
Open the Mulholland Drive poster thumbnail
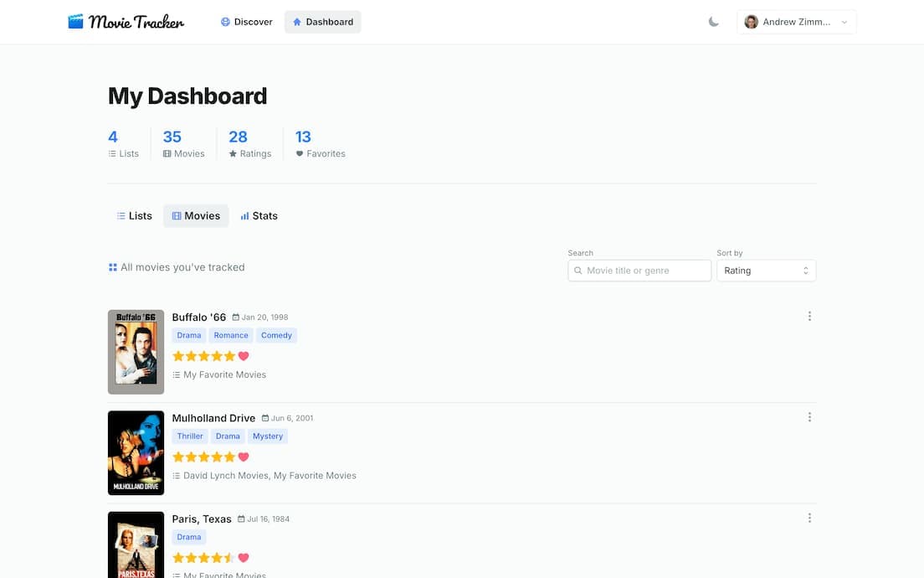(136, 453)
